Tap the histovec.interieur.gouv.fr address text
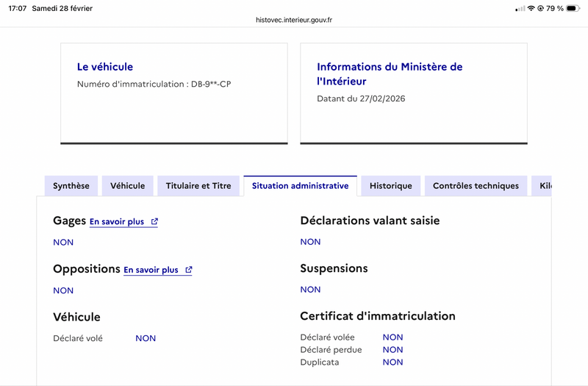This screenshot has width=588, height=386. [x=294, y=21]
